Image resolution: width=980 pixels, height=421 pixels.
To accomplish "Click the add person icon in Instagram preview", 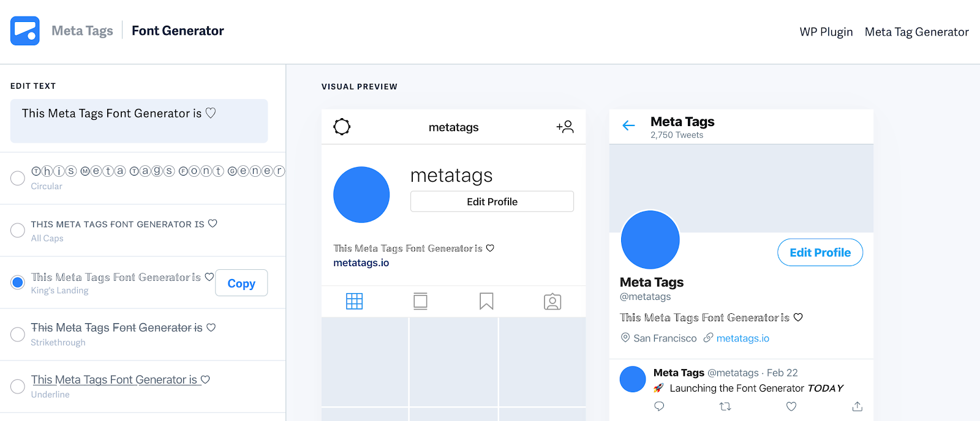I will [x=565, y=127].
